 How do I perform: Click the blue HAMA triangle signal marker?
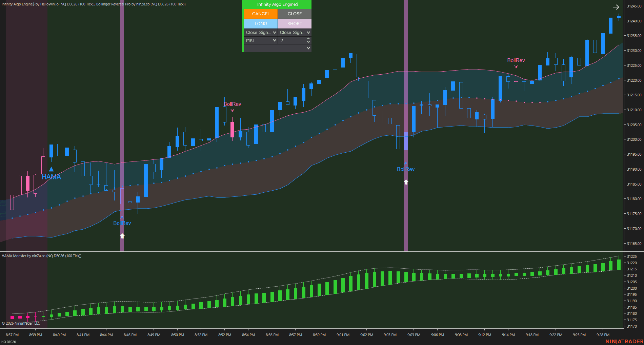click(x=51, y=169)
